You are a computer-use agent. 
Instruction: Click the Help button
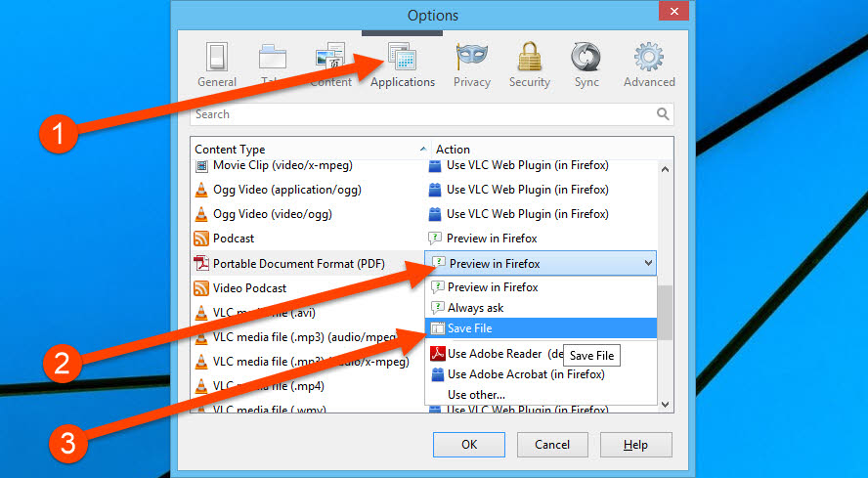[x=635, y=445]
